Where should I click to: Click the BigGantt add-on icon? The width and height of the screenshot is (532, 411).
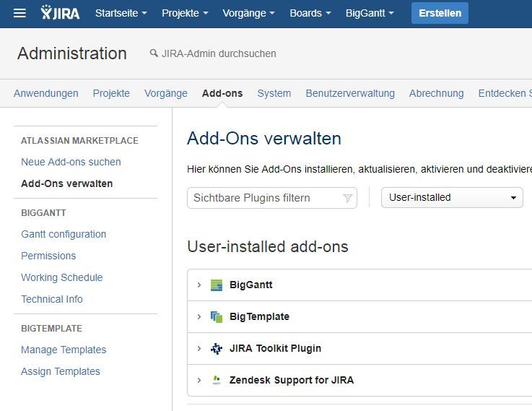tap(217, 285)
